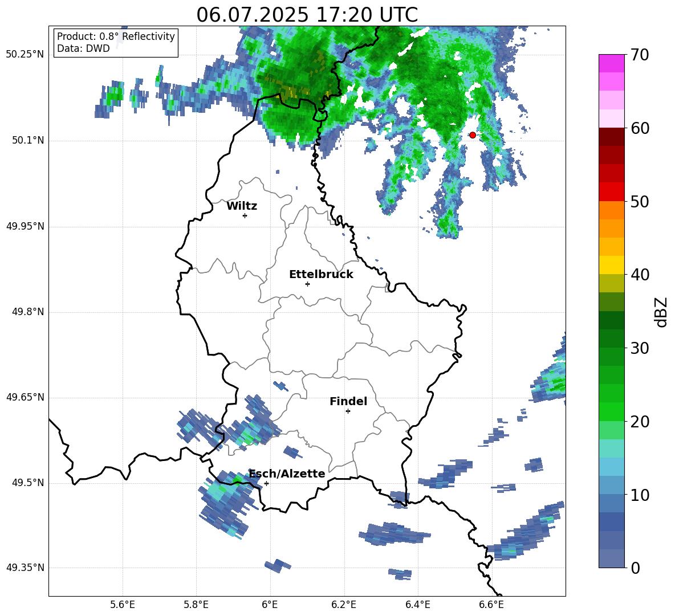Screen dimensions: 675x616
Task: Click latitude label 49.5°N
Action: [29, 483]
